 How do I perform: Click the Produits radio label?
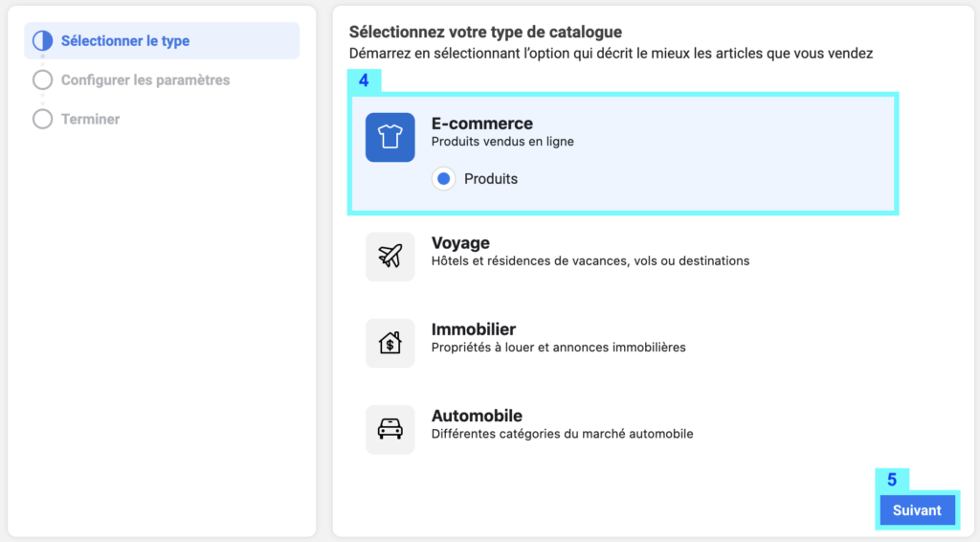pos(491,179)
